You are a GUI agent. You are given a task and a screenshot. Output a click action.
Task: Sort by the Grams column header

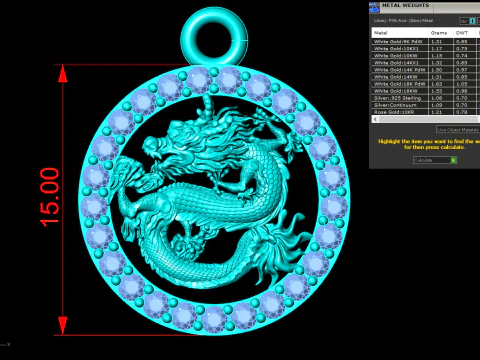pyautogui.click(x=441, y=33)
